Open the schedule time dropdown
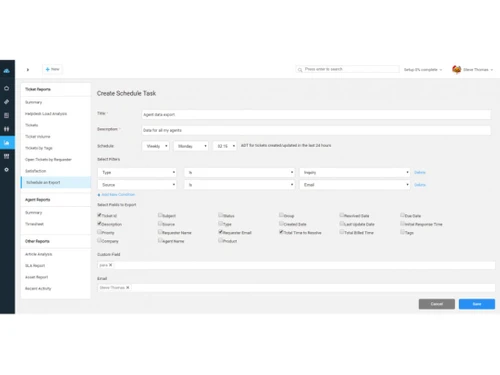 click(225, 146)
